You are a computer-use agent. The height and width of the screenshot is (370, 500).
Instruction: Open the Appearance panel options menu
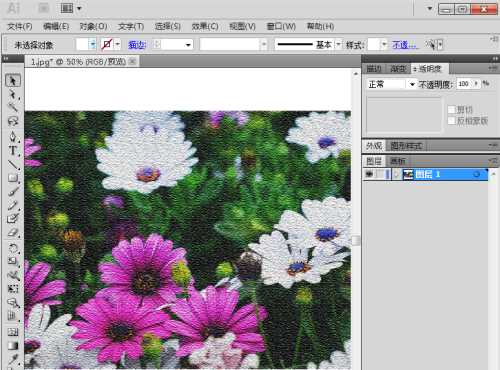(493, 145)
